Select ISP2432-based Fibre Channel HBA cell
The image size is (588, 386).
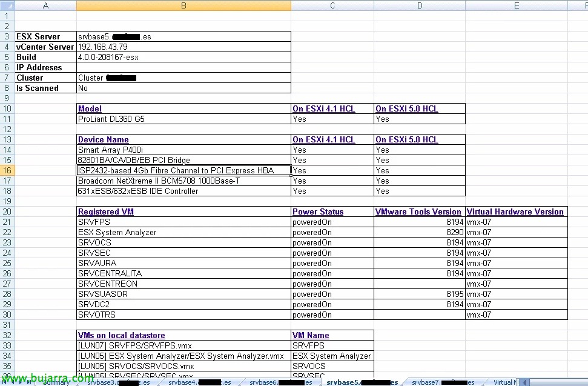pos(183,170)
